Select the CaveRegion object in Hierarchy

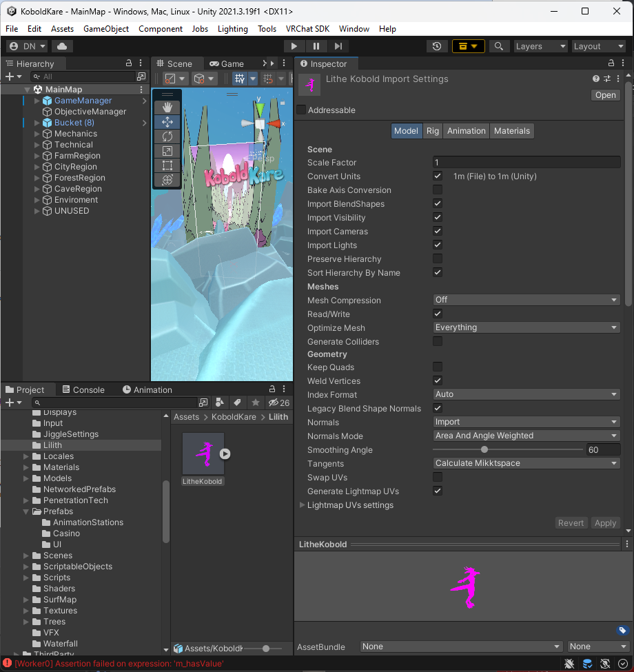coord(78,189)
